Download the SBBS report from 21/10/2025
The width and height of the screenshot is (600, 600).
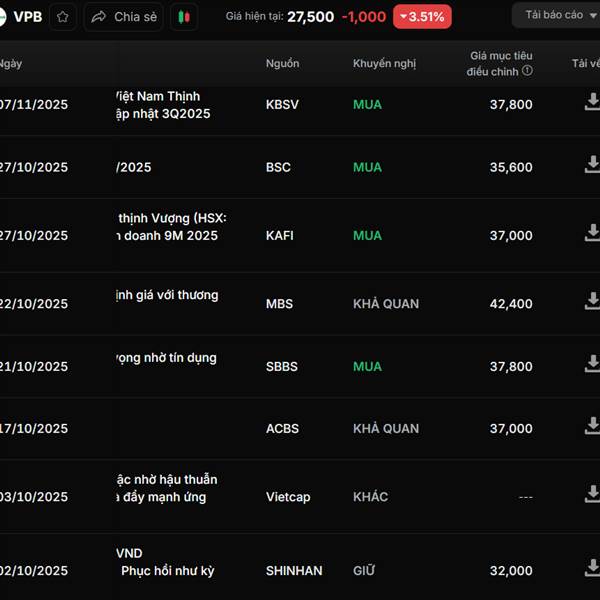(592, 364)
